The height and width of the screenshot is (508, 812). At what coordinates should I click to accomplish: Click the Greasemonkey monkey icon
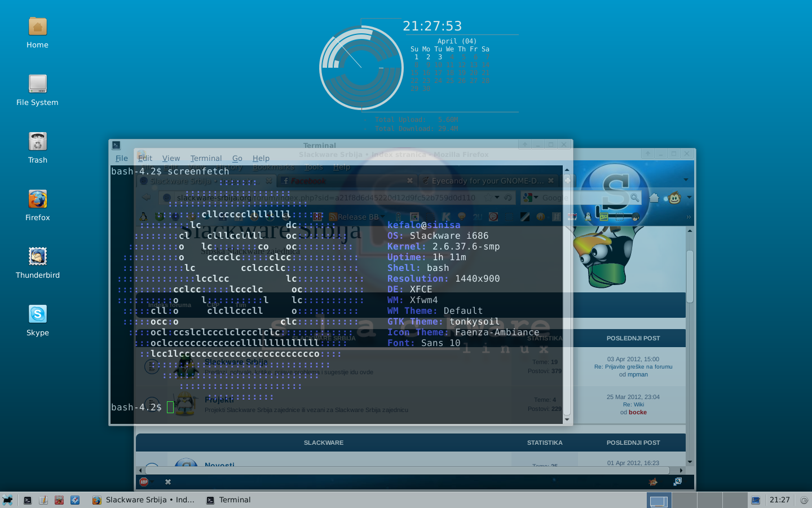pos(674,198)
